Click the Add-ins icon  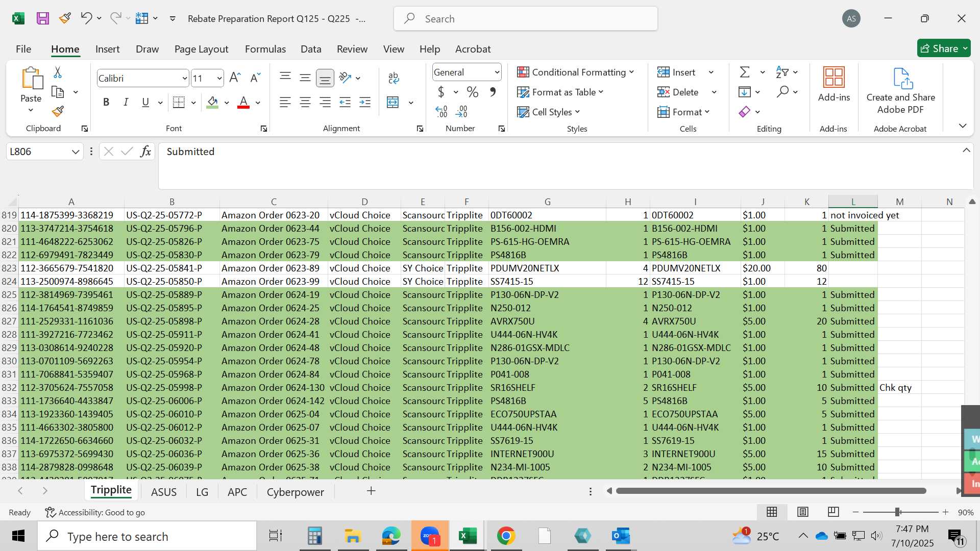point(834,84)
